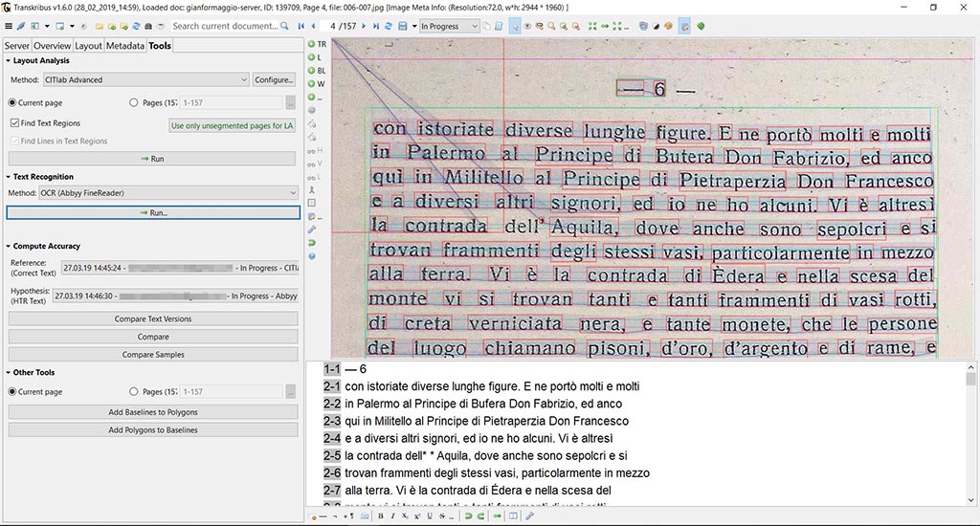Switch to the Layout tab
The image size is (980, 526).
[88, 46]
